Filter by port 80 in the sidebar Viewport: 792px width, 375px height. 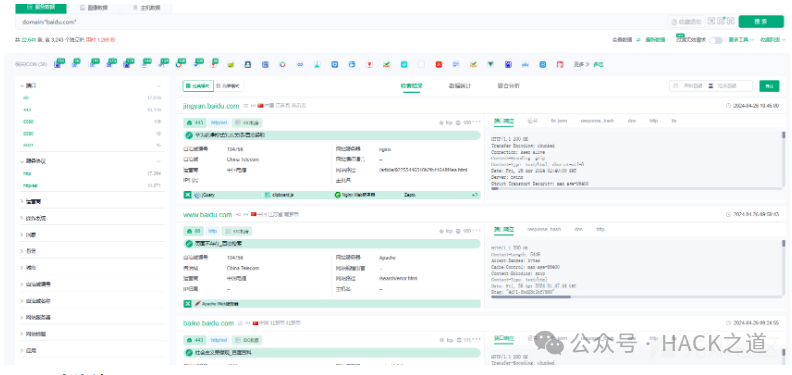[26, 98]
